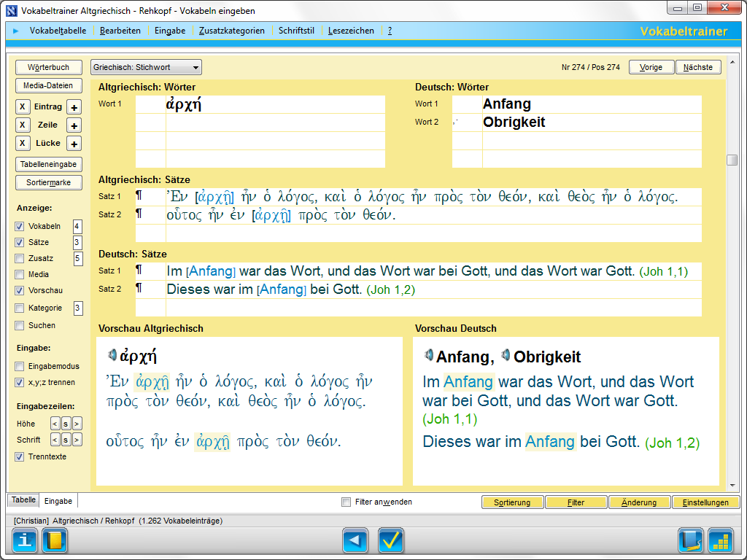Delete entry with the X beside Eintrag

click(x=23, y=106)
